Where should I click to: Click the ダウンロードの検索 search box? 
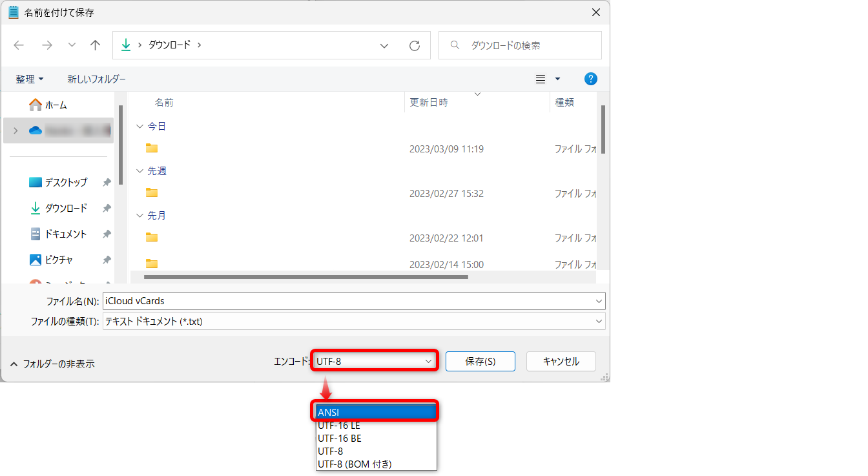pyautogui.click(x=520, y=45)
